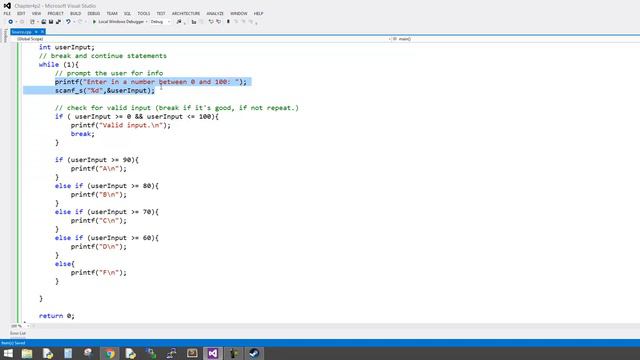Open the DEBUG menu
The height and width of the screenshot is (360, 640).
click(x=93, y=13)
